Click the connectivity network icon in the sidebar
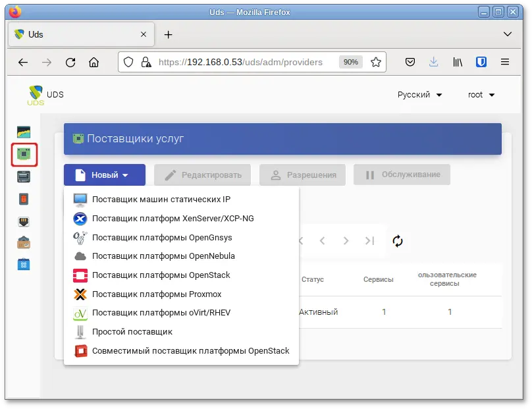Screen dimensions: 532x409 pyautogui.click(x=23, y=221)
